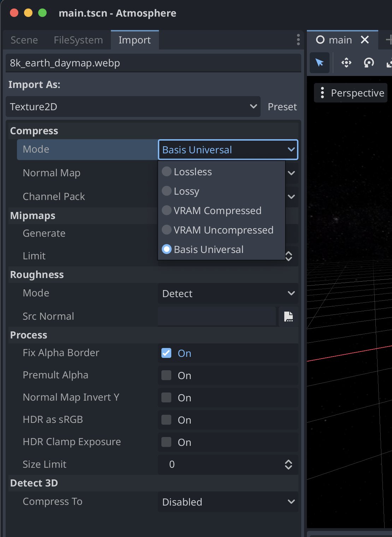Click the Mipmaps section header
The image size is (392, 537).
click(x=153, y=216)
